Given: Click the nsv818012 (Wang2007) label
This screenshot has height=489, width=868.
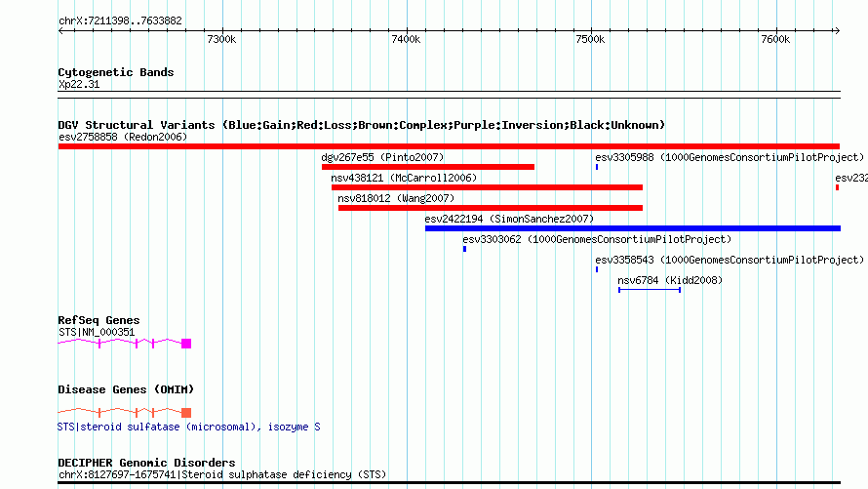Looking at the screenshot, I should point(396,198).
